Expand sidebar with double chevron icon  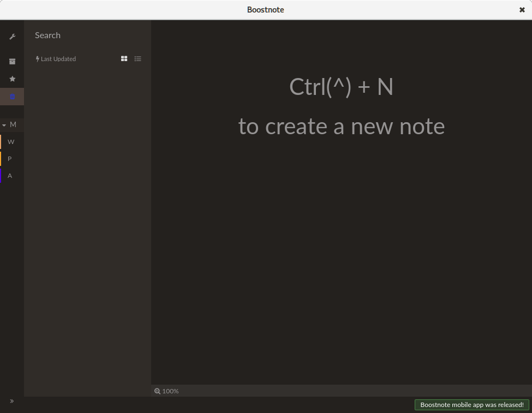[x=12, y=401]
